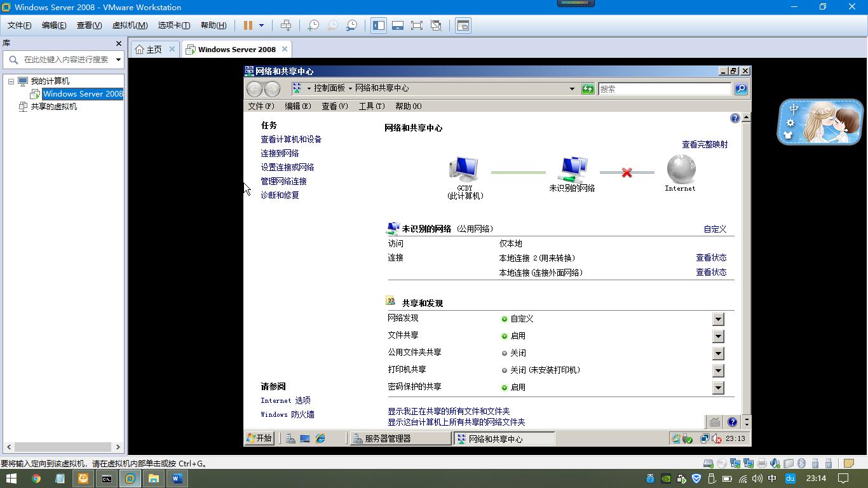868x488 pixels.
Task: Open the address bar history dropdown
Action: (572, 89)
